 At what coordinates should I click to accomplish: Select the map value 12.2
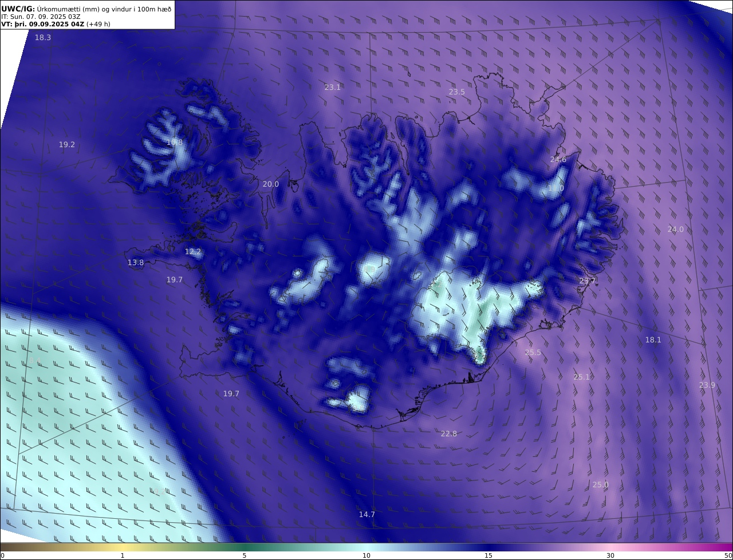193,251
